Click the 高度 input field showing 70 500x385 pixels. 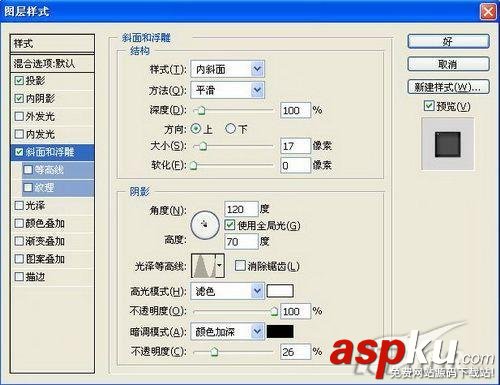[241, 242]
